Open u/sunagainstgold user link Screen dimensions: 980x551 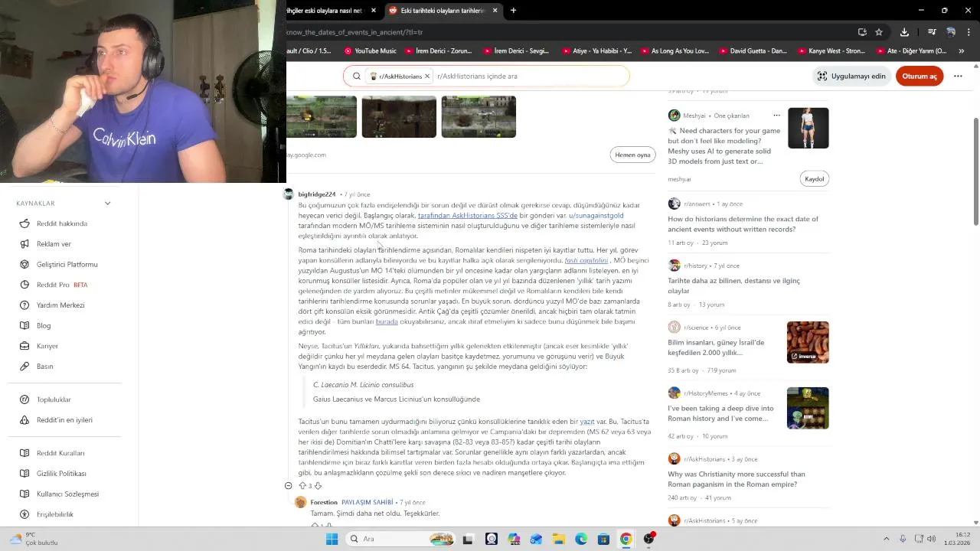[x=596, y=216]
